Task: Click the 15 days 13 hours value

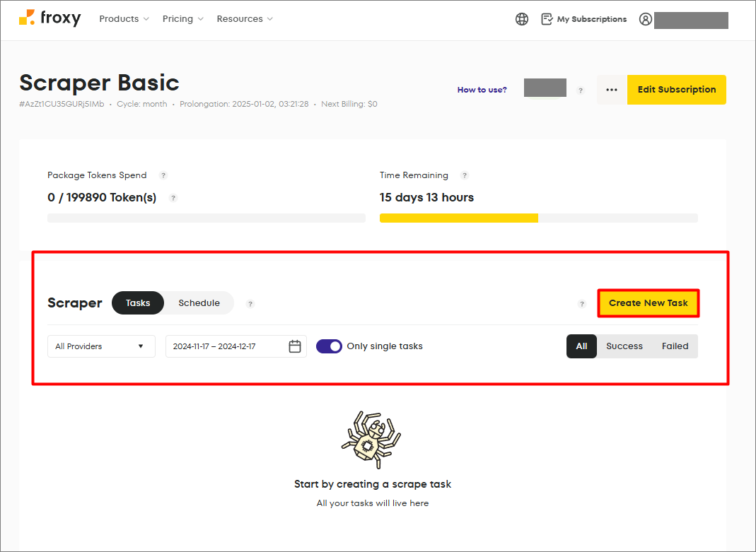Action: 426,197
